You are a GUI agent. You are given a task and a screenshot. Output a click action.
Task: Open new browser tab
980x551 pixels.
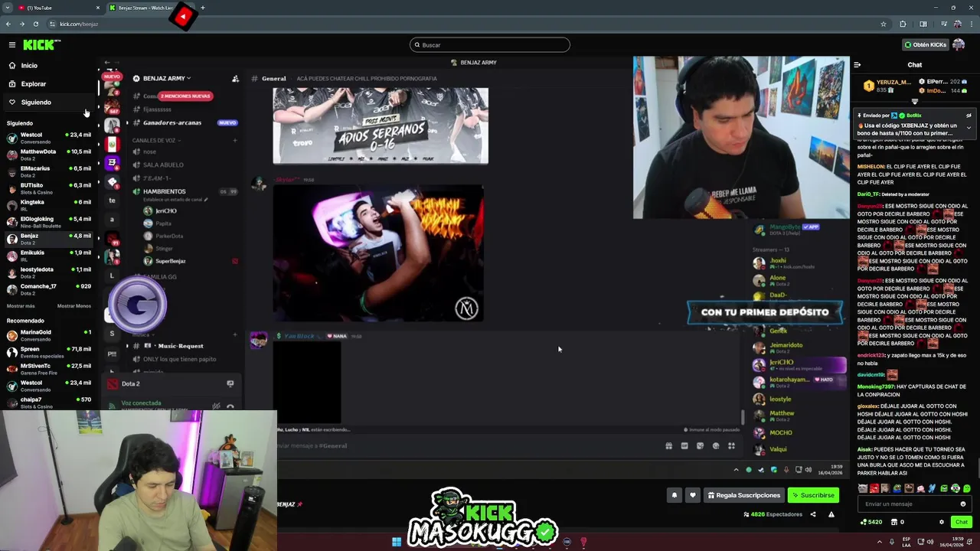click(203, 8)
